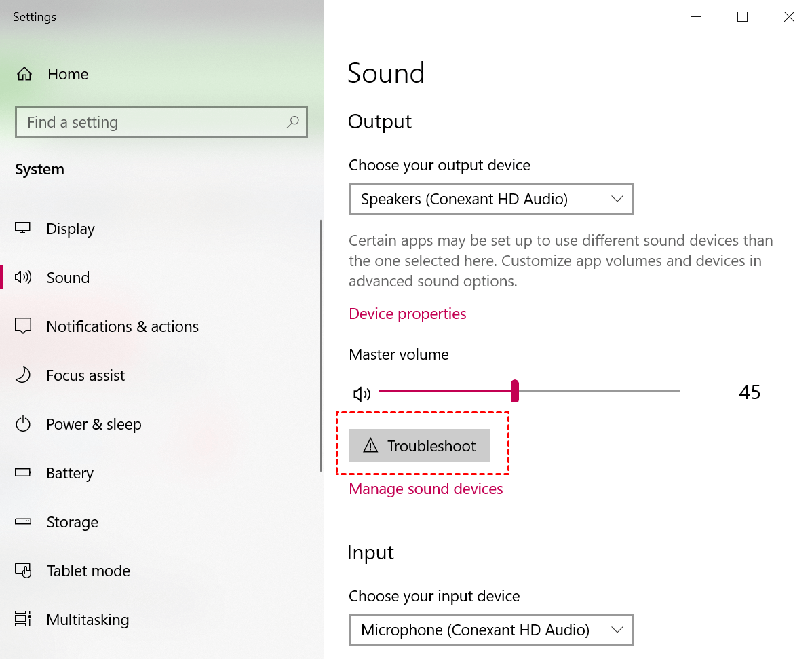Click the Multitasking icon
The width and height of the screenshot is (812, 659).
click(x=23, y=620)
